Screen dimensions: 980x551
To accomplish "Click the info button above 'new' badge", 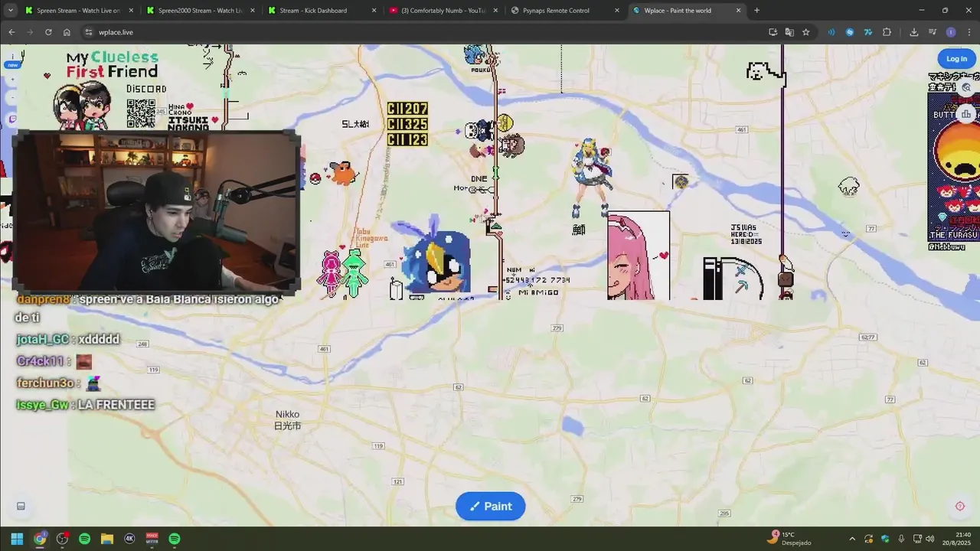I will pyautogui.click(x=12, y=56).
